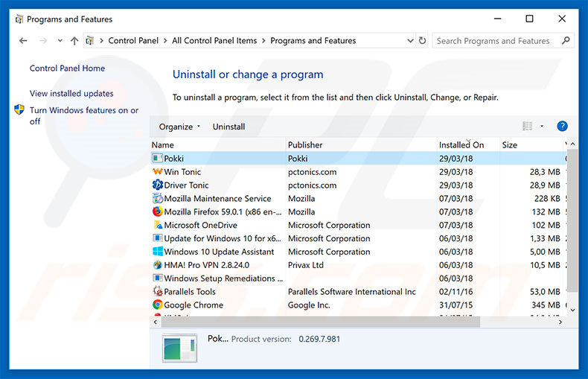Open the recent locations dropdown arrow
Screen dimensions: 588x379
coord(60,40)
